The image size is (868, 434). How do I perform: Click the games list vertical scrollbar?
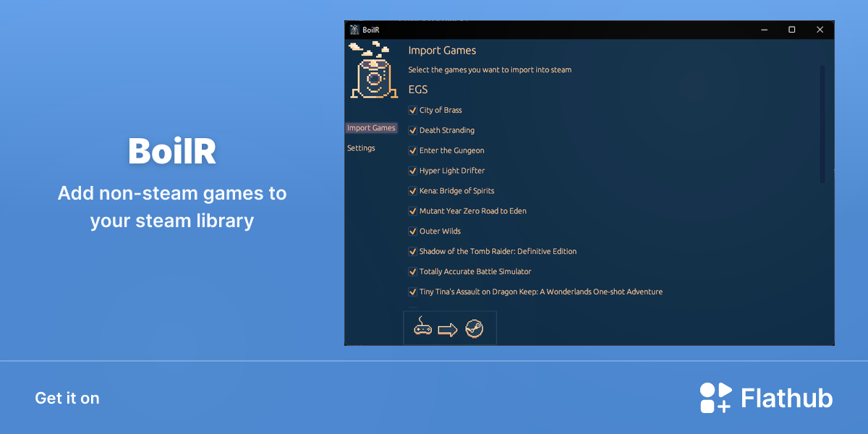[822, 124]
